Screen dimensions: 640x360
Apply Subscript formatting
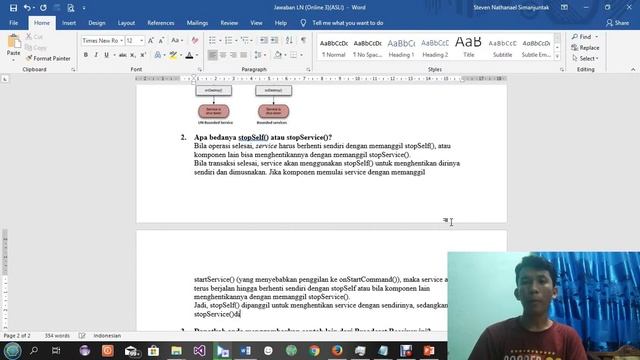(133, 55)
